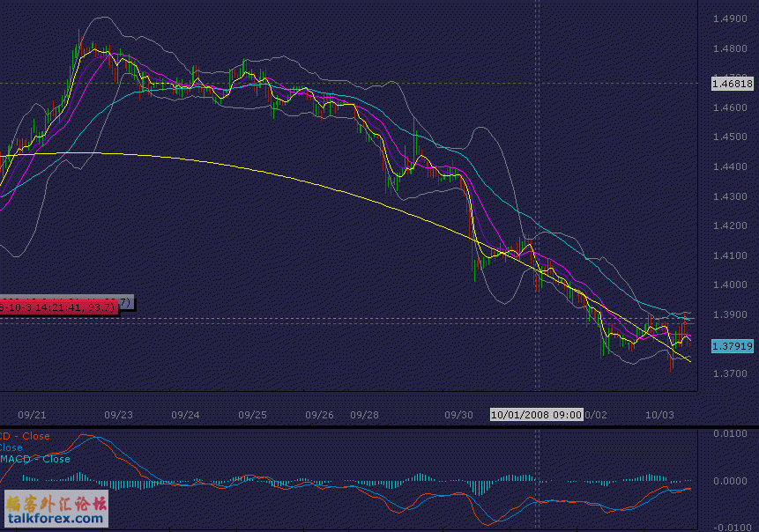Click the cyan 'MACD - Close' histogram legend
This screenshot has height=532, width=759.
(35, 459)
